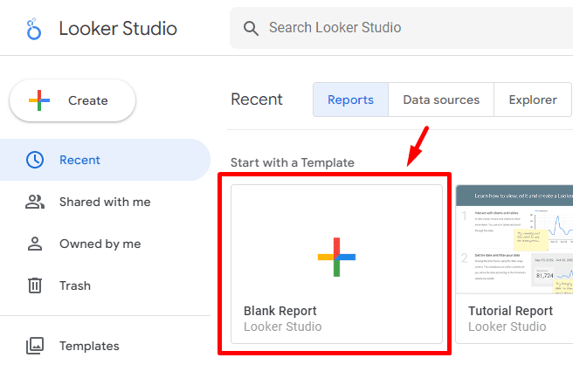This screenshot has width=573, height=392.
Task: Open the Tutorial Report template thumbnail
Action: pos(514,238)
